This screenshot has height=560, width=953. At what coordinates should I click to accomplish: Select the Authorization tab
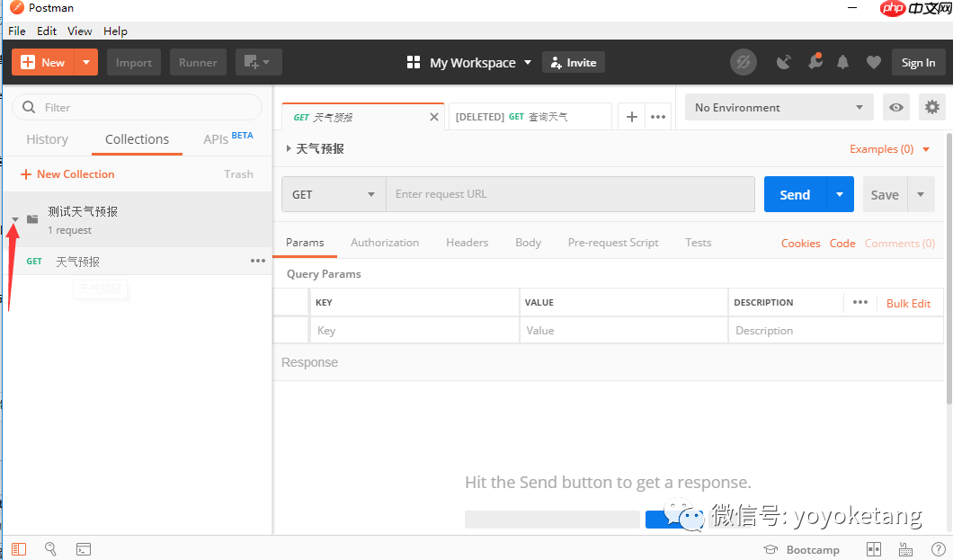click(x=385, y=243)
